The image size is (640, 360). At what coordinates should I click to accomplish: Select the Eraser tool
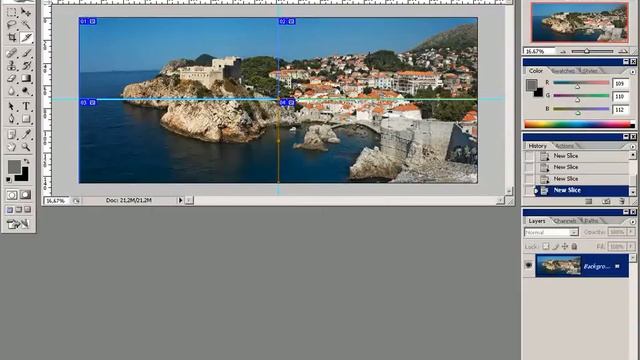tap(12, 78)
